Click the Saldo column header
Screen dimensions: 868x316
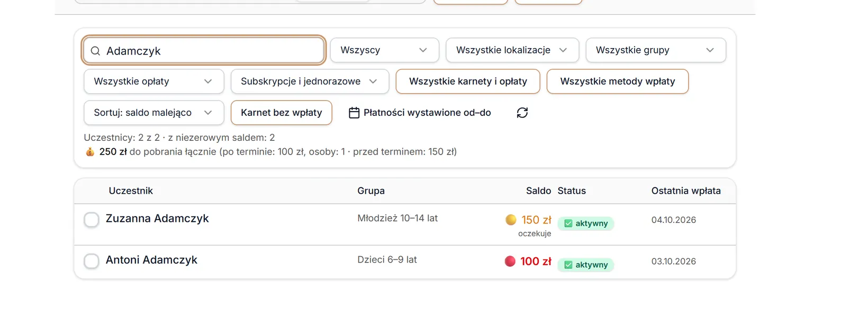(538, 191)
